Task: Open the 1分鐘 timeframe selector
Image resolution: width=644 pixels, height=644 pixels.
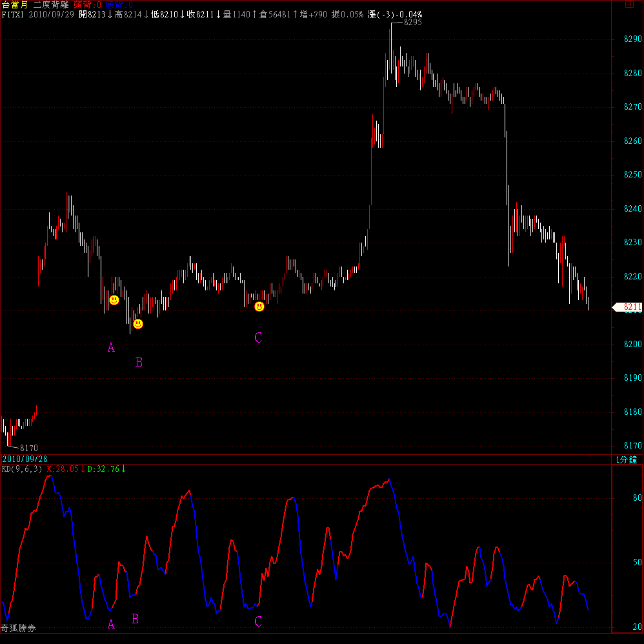Action: 626,459
